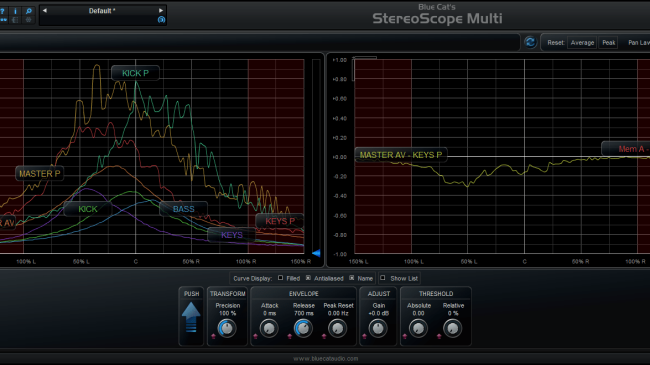Screen dimensions: 650x365
Task: Select the KEYS P curve label
Action: coord(280,221)
